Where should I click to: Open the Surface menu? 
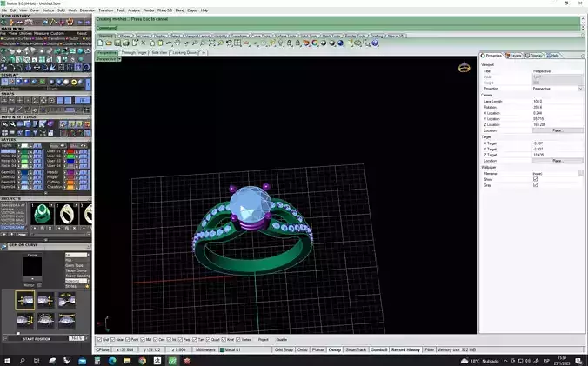[x=49, y=10]
